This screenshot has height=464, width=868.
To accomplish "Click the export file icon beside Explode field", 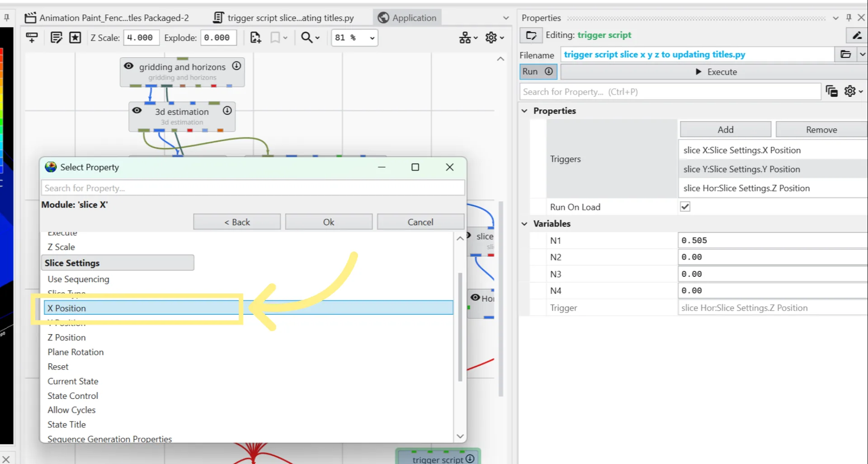I will tap(255, 38).
